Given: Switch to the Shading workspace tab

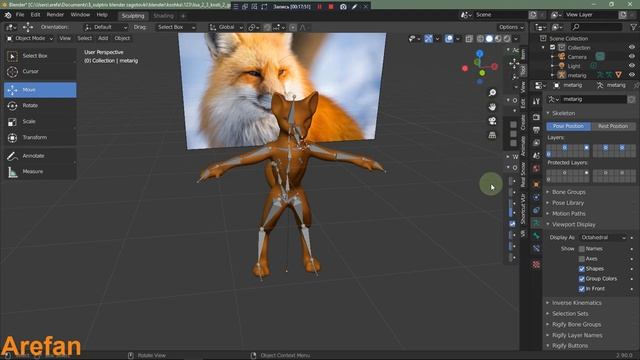Looking at the screenshot, I should pyautogui.click(x=163, y=16).
